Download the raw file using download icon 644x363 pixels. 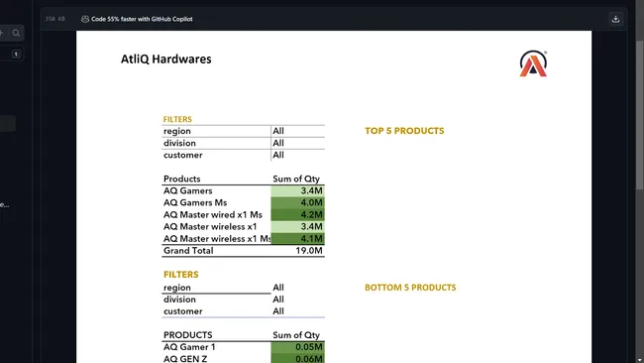615,19
